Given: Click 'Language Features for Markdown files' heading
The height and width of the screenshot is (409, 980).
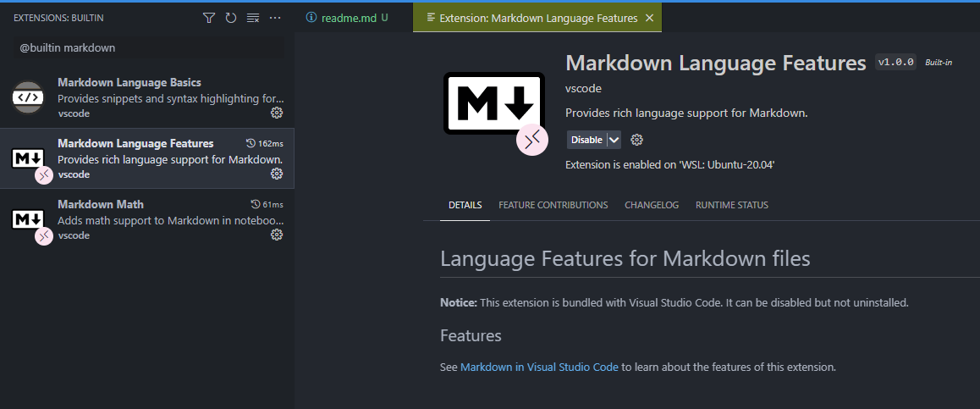Looking at the screenshot, I should (625, 258).
